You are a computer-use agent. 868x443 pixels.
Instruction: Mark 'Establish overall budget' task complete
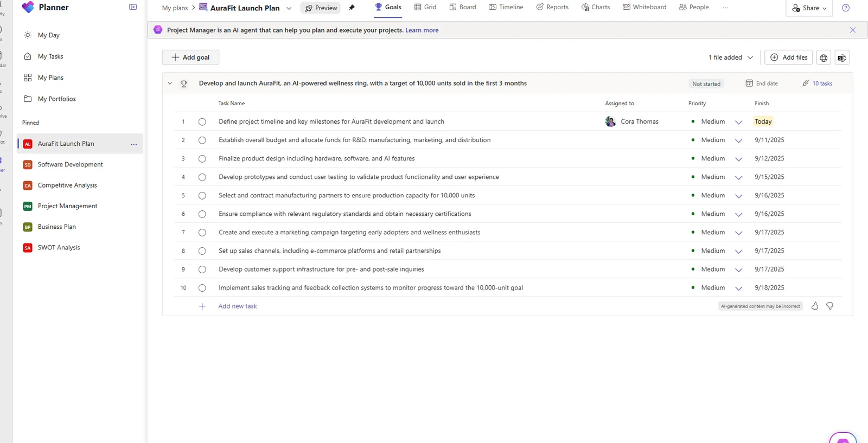tap(202, 140)
